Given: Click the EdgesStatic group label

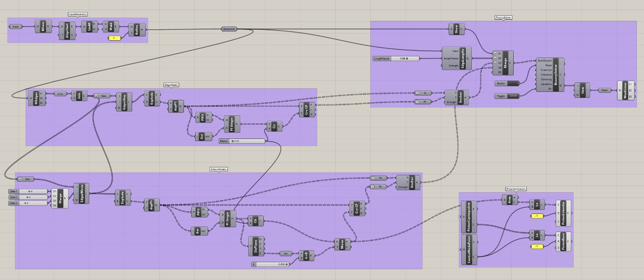Looking at the screenshot, I should pos(171,85).
